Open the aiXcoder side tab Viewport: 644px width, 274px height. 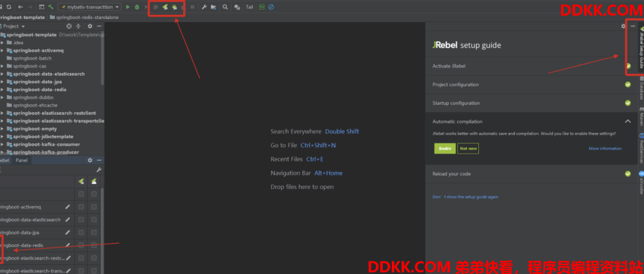(x=641, y=182)
